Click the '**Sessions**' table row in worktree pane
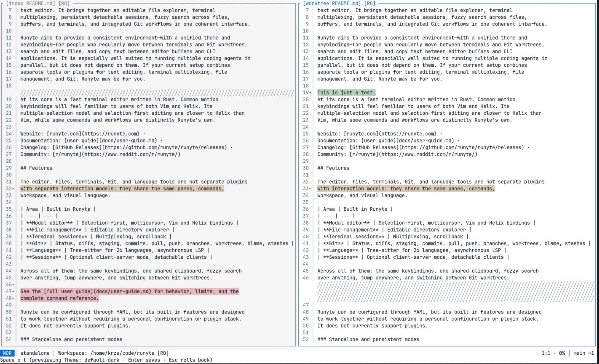Screen dimensions: 599x364 tap(413, 257)
